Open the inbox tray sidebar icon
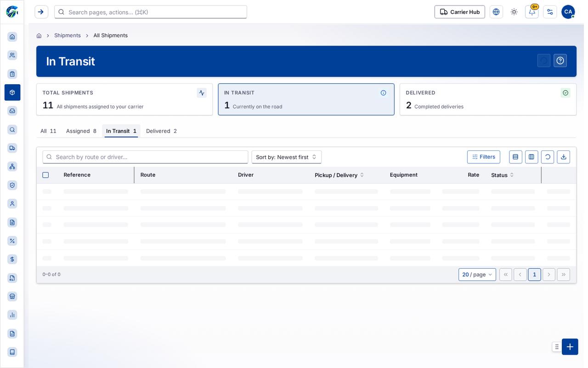 12,111
